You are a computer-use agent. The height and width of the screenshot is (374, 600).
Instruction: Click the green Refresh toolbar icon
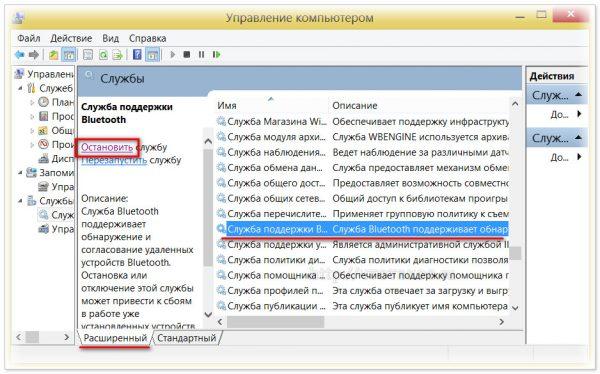(x=103, y=55)
